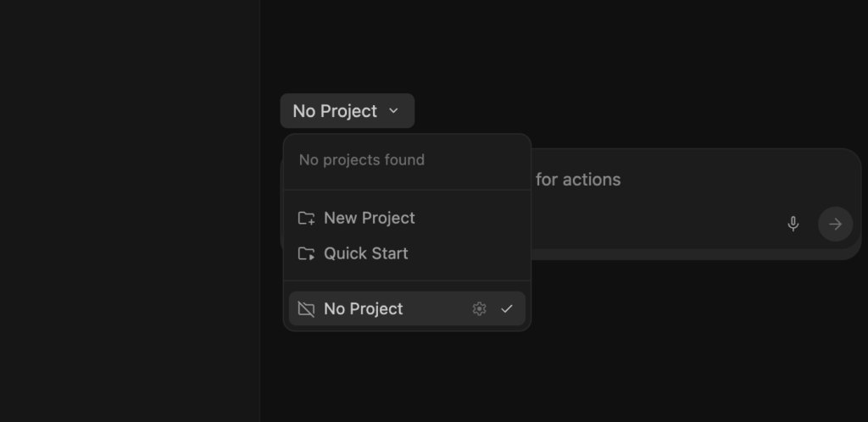Screen dimensions: 868x422
Task: Collapse the project dropdown using its chevron
Action: pos(393,111)
